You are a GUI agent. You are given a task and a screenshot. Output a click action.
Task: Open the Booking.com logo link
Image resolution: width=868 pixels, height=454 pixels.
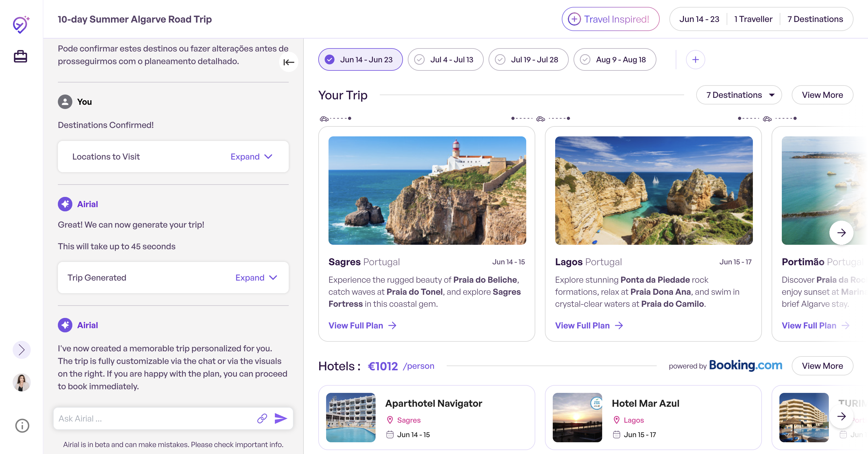pos(745,365)
